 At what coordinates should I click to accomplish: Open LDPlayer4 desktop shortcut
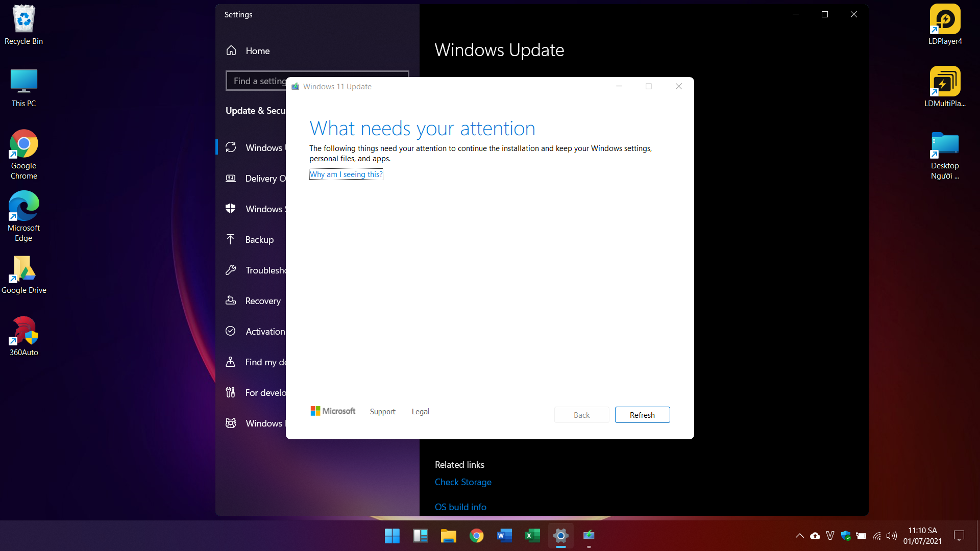coord(945,25)
